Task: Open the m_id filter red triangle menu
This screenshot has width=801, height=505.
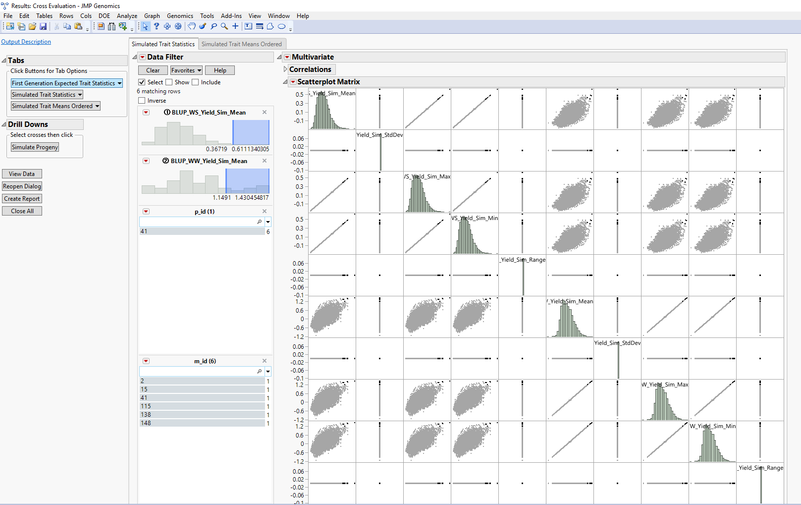Action: 146,361
